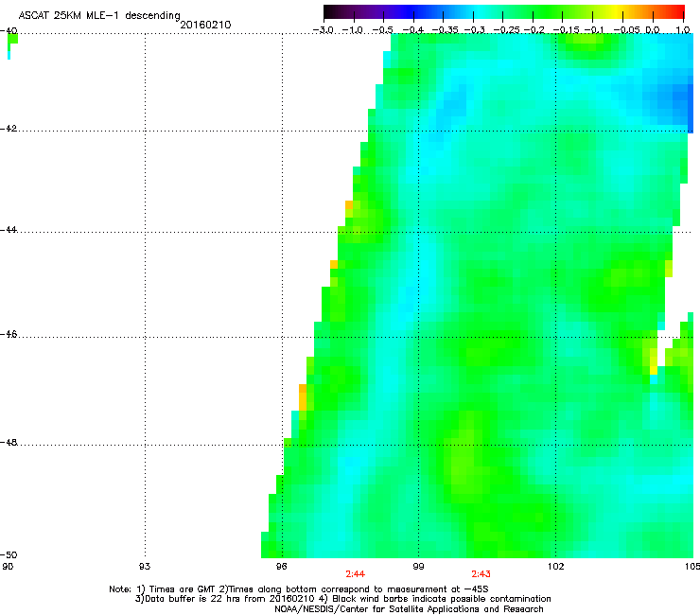Click the latitude label -46
Image resolution: width=700 pixels, height=615 pixels.
click(x=9, y=335)
